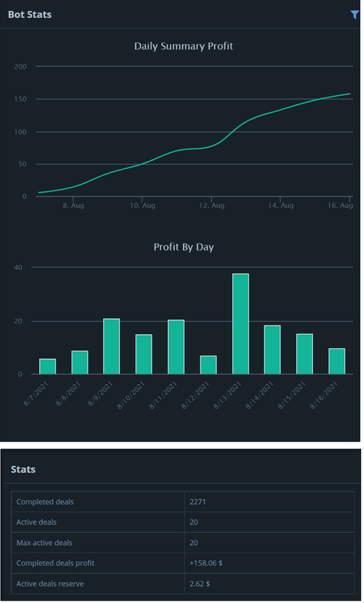This screenshot has height=603, width=364.
Task: Open the Bot Stats filter icon
Action: point(354,14)
